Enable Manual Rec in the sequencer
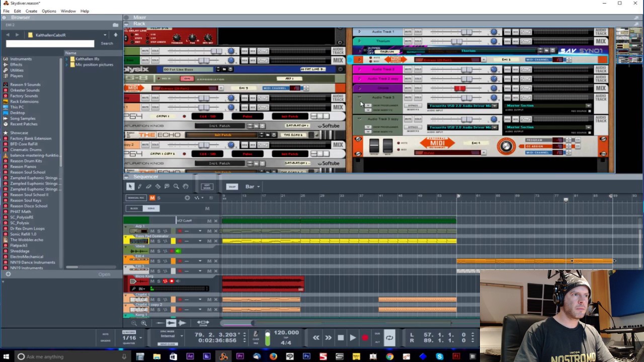The image size is (644, 362). click(x=136, y=198)
